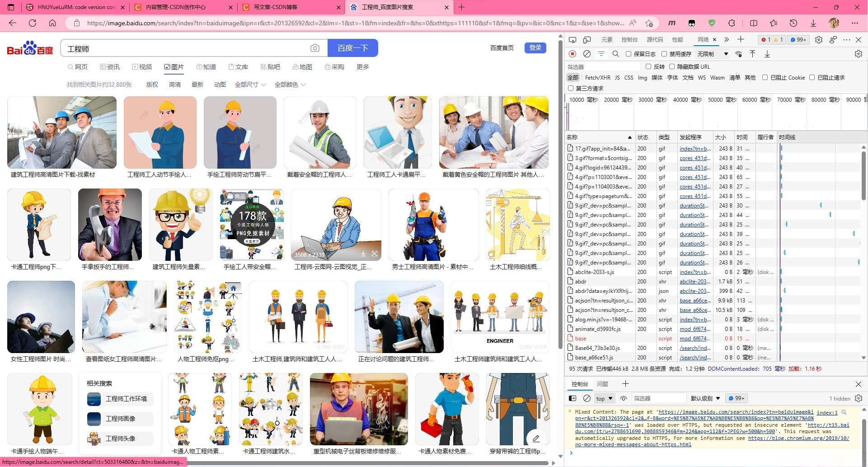Click the console live expression eye icon
Image resolution: width=868 pixels, height=467 pixels.
pyautogui.click(x=624, y=398)
